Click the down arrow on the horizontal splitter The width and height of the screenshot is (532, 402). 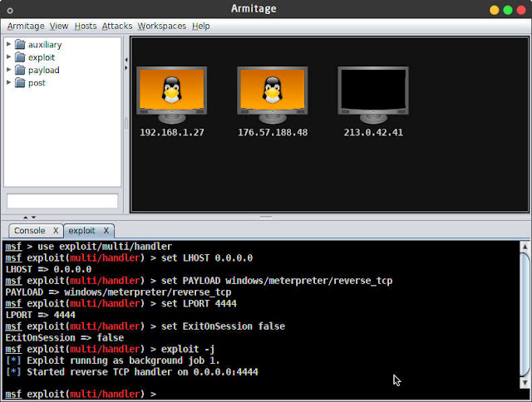33,218
